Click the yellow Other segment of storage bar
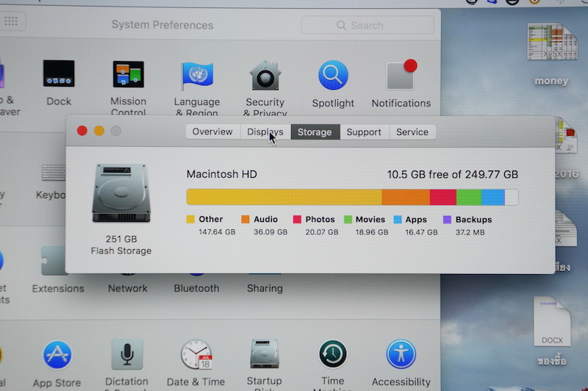The height and width of the screenshot is (391, 588). tap(284, 197)
